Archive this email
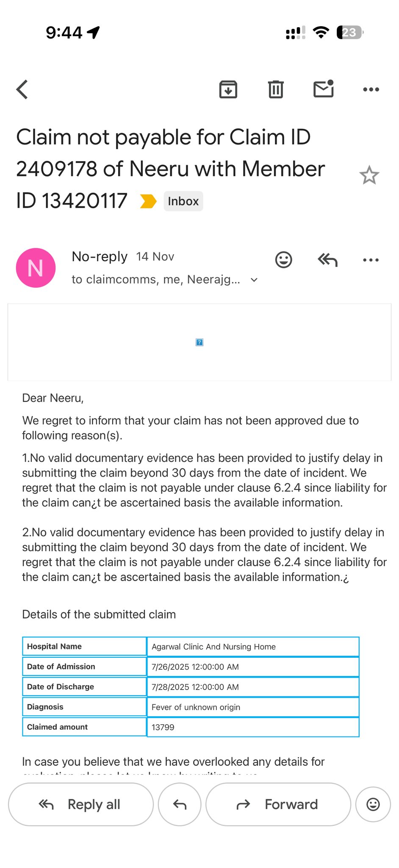399x868 pixels. 228,89
